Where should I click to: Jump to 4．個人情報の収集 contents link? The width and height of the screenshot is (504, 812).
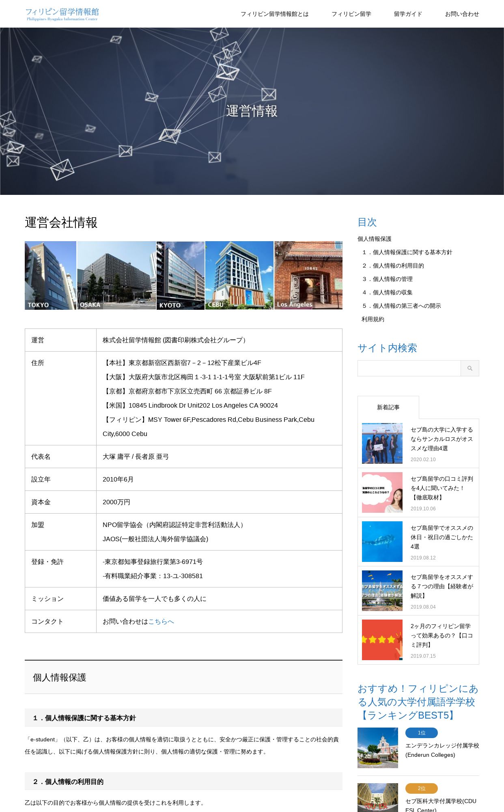click(387, 292)
